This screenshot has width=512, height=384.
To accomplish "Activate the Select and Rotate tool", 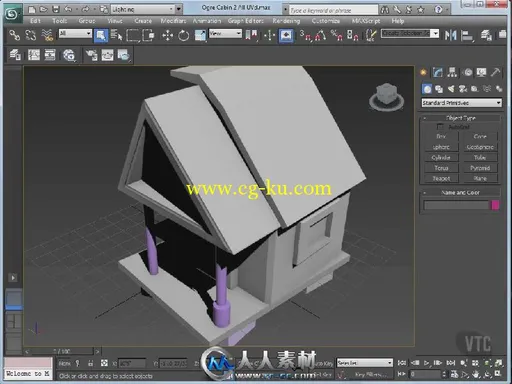I will 184,35.
